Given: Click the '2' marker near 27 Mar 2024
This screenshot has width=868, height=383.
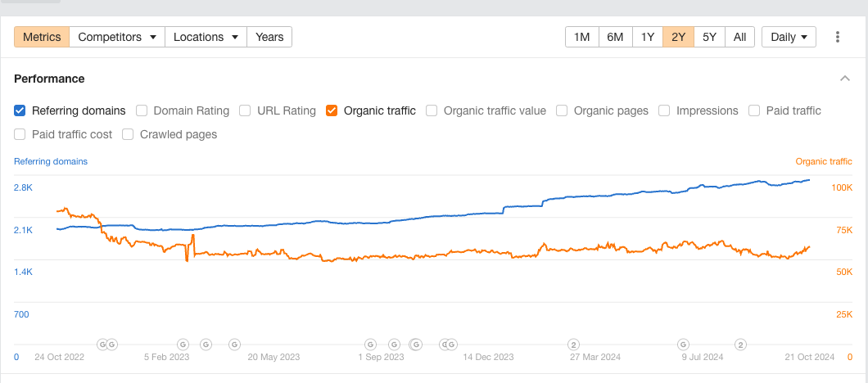Looking at the screenshot, I should [574, 345].
